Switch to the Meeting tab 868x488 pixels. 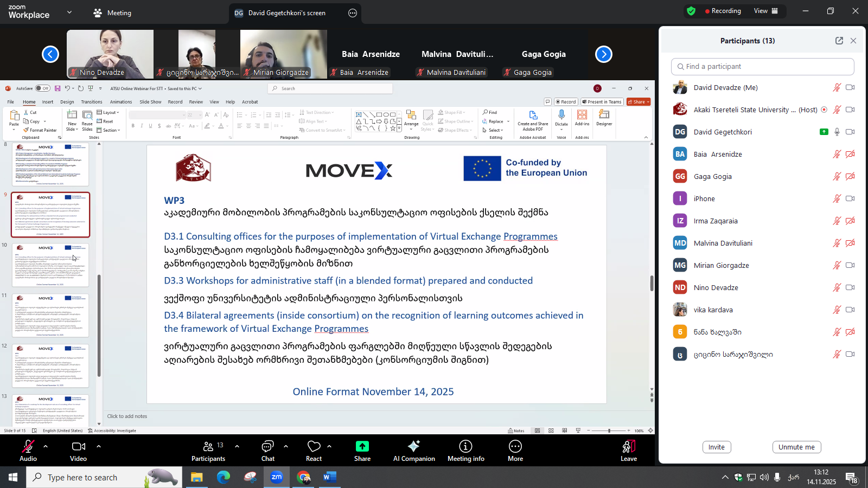(112, 13)
